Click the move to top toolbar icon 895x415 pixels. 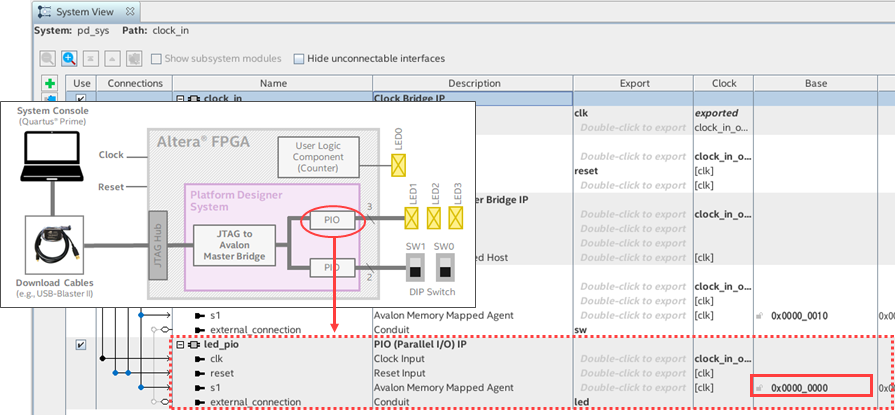coord(91,59)
